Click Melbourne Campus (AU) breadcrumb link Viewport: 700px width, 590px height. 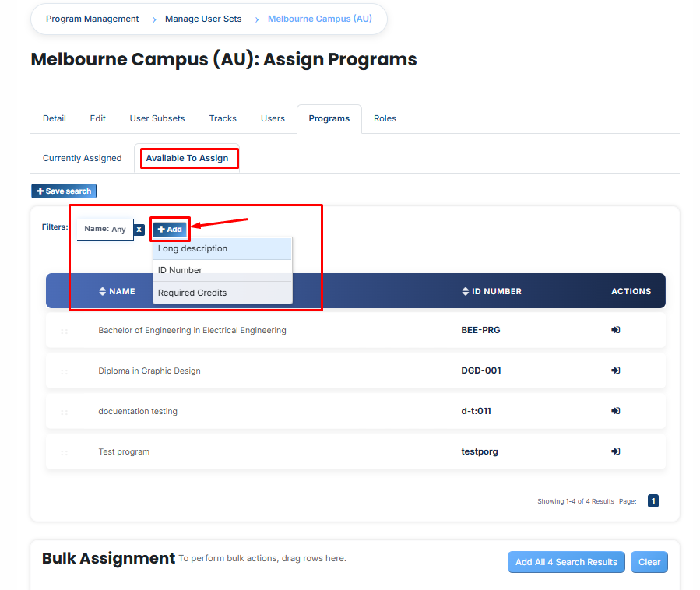coord(320,19)
